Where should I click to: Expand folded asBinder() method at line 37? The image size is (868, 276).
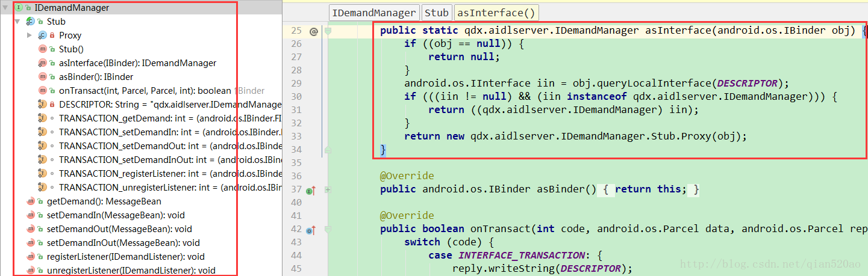[328, 189]
